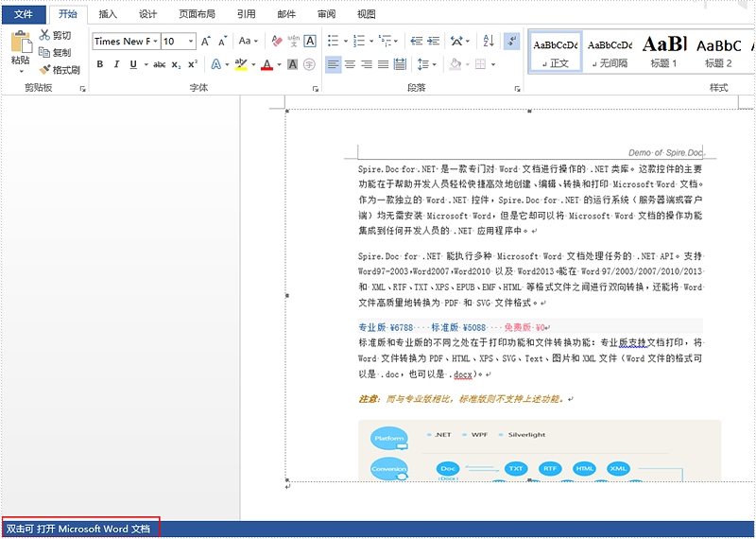Toggle bold formatting

coord(100,64)
